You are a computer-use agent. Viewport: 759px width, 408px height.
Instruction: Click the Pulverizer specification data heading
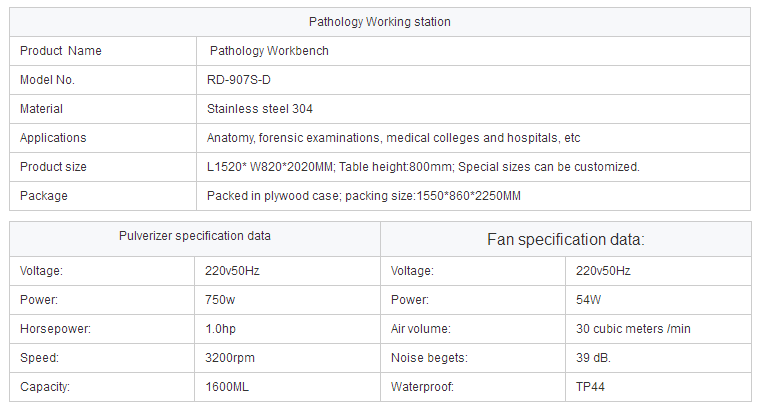(x=195, y=236)
